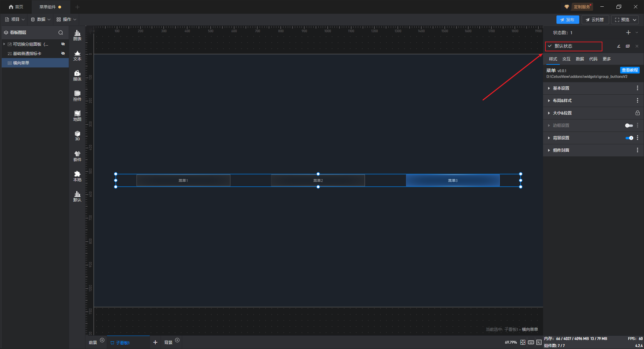Open more options for 边框设置
This screenshot has width=644, height=349.
(x=638, y=126)
